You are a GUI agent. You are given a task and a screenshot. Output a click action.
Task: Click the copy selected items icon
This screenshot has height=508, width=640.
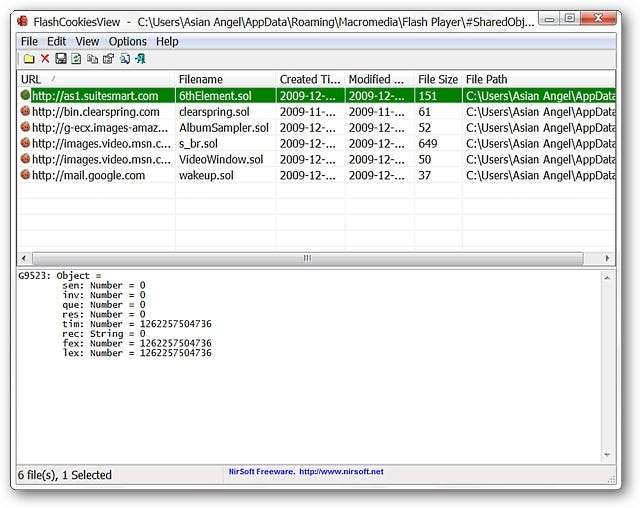(92, 59)
